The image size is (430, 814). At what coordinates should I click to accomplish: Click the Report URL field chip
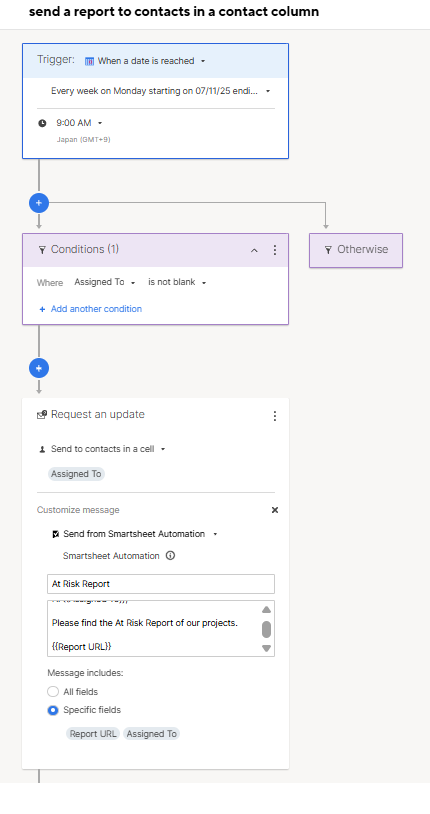click(x=93, y=734)
